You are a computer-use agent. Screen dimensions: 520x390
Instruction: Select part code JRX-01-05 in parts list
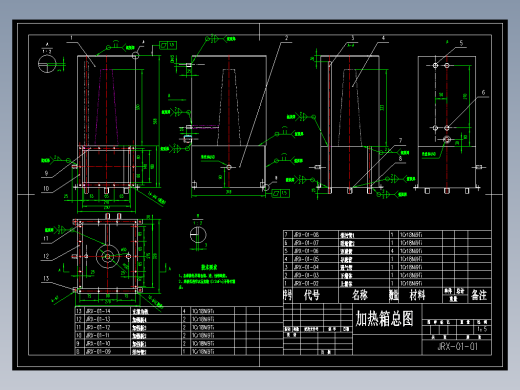click(x=306, y=259)
